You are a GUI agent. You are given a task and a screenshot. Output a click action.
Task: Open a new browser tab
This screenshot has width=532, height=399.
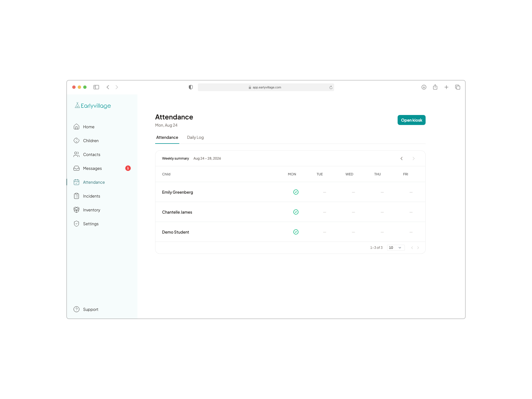pyautogui.click(x=446, y=87)
